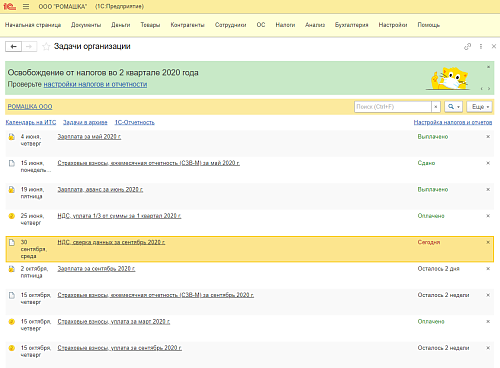The image size is (500, 368).
Task: Click coin icon of Зарплата за май row
Action: click(12, 137)
